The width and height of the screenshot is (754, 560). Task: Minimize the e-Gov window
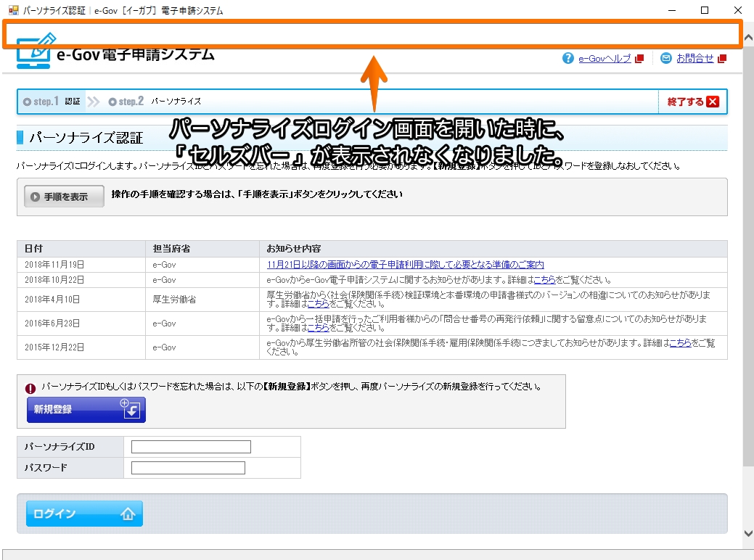tap(672, 10)
